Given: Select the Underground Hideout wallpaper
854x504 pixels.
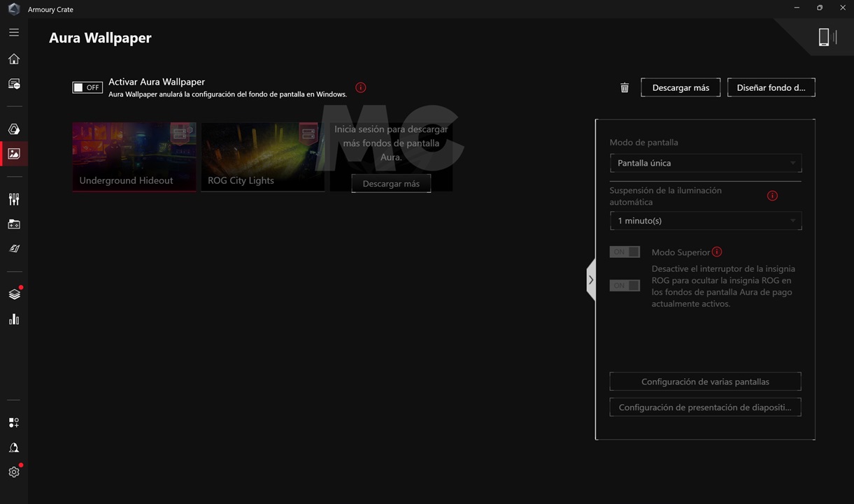Looking at the screenshot, I should [x=134, y=157].
